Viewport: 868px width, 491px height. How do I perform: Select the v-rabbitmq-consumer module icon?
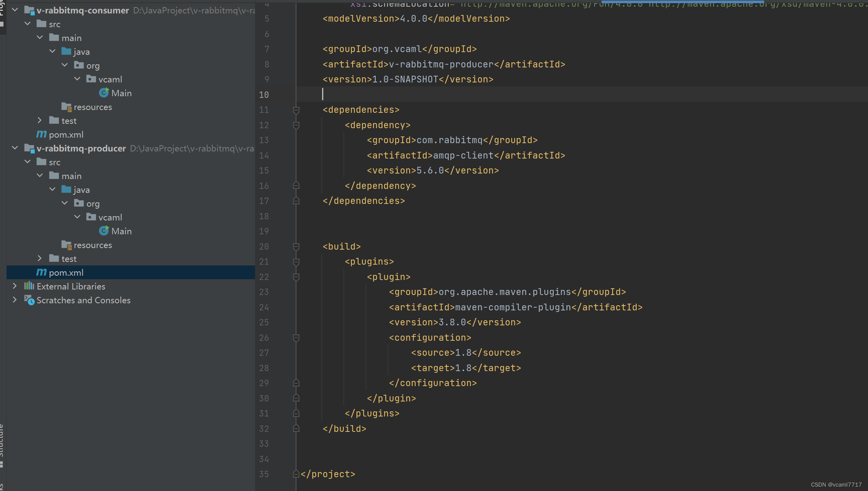pos(30,10)
